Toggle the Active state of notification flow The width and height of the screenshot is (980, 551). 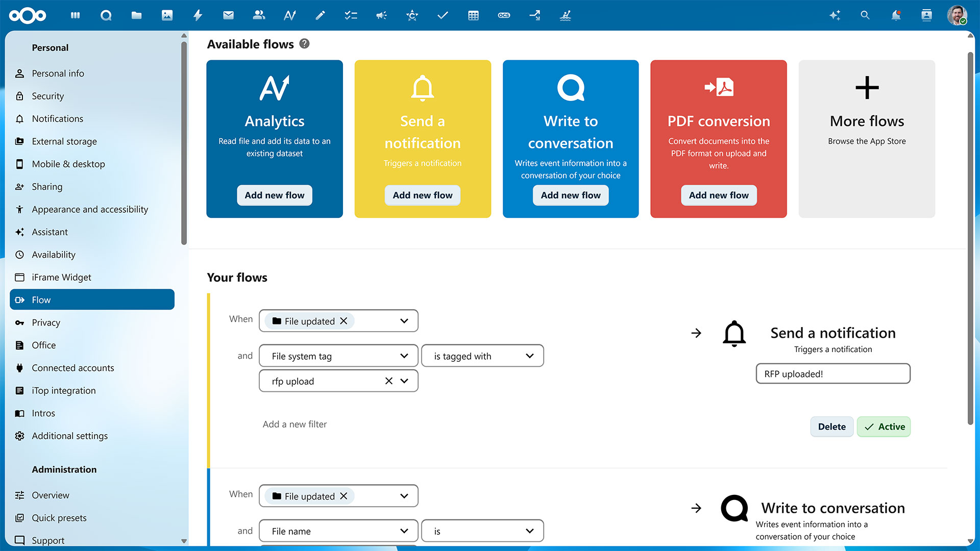pyautogui.click(x=884, y=427)
